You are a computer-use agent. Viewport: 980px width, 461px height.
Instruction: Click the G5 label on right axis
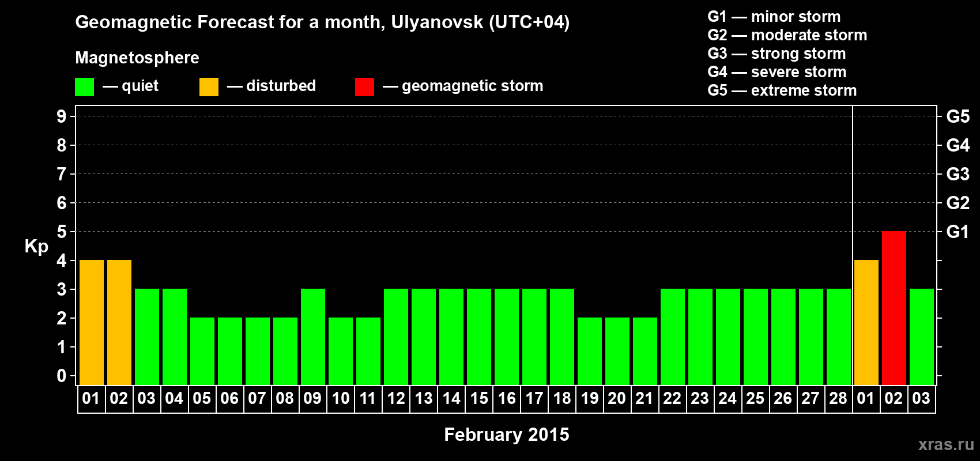pyautogui.click(x=958, y=116)
